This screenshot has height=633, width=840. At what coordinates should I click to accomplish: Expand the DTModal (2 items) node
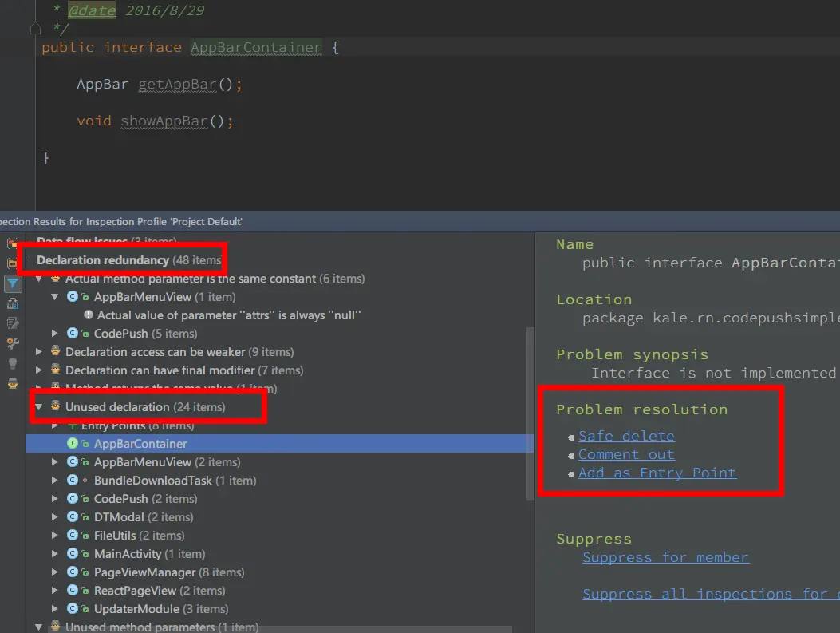54,516
